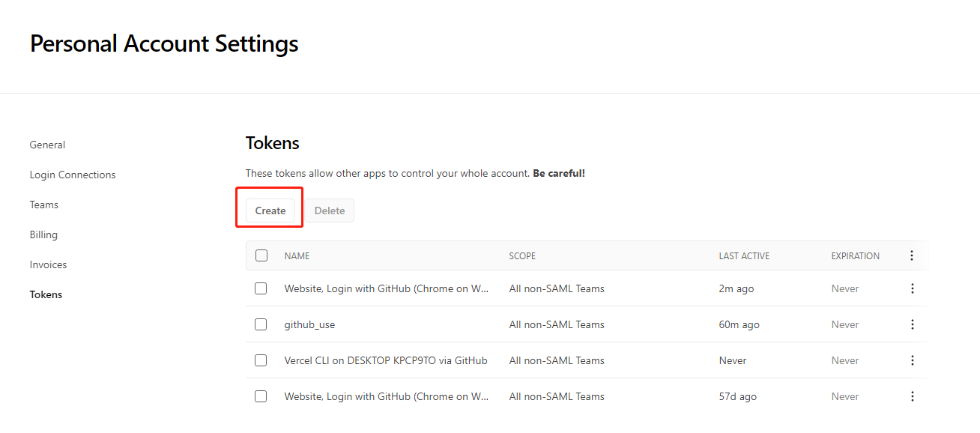This screenshot has width=980, height=433.
Task: View the Invoices section
Action: pyautogui.click(x=48, y=264)
